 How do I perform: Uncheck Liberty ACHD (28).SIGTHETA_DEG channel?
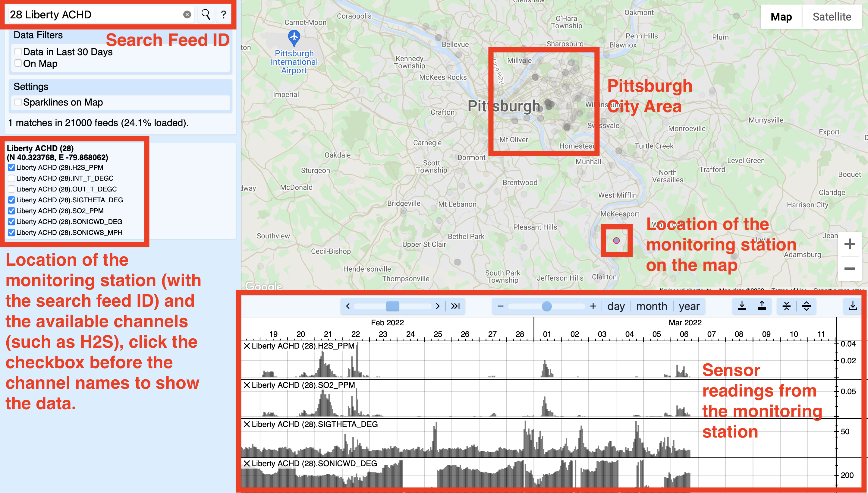(11, 200)
